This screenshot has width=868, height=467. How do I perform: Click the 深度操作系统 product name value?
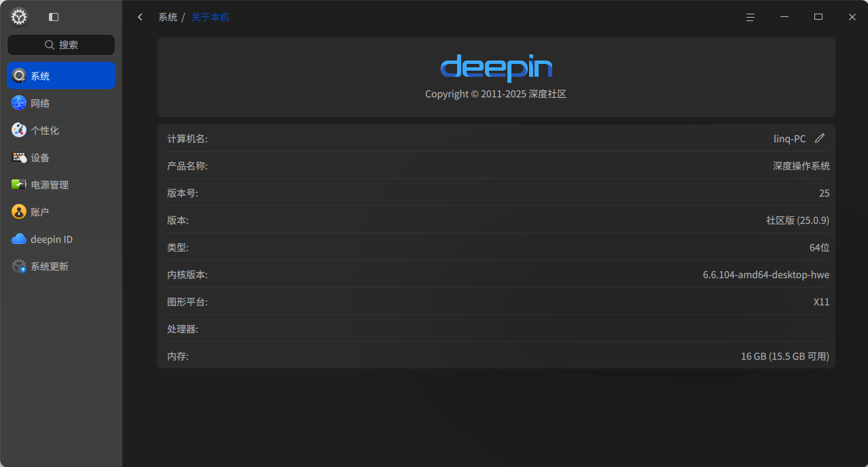(801, 166)
